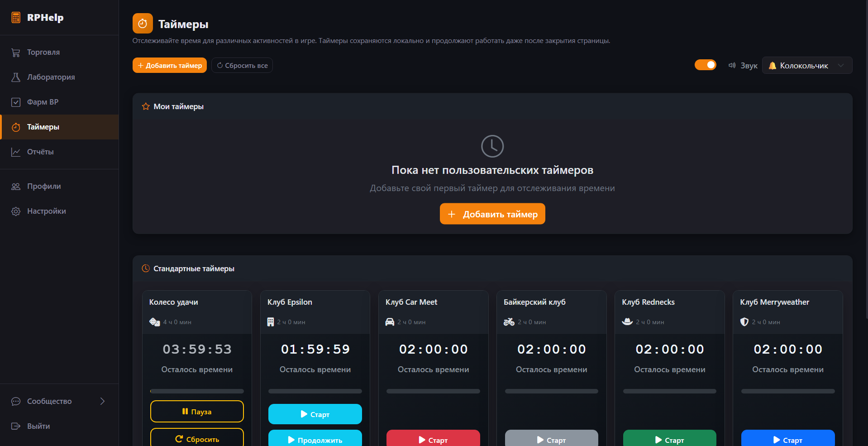Click the car icon on Клуб Car Meet card

tap(390, 322)
